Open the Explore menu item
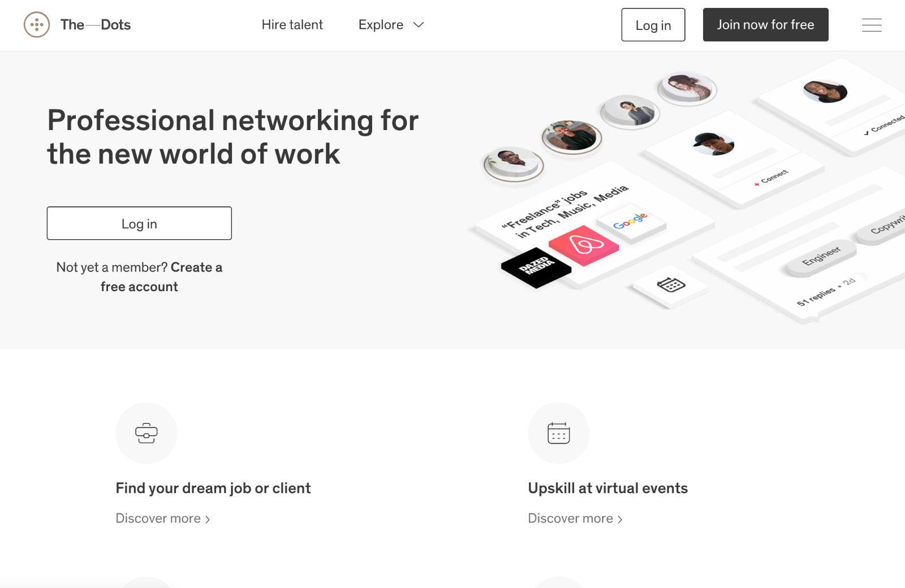The height and width of the screenshot is (588, 905). [x=381, y=25]
